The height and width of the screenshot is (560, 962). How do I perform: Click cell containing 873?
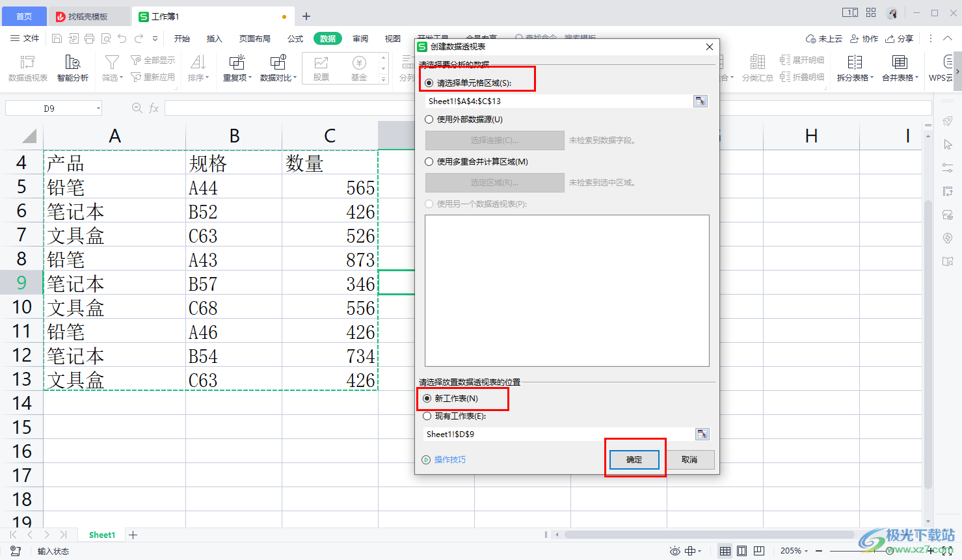point(330,260)
